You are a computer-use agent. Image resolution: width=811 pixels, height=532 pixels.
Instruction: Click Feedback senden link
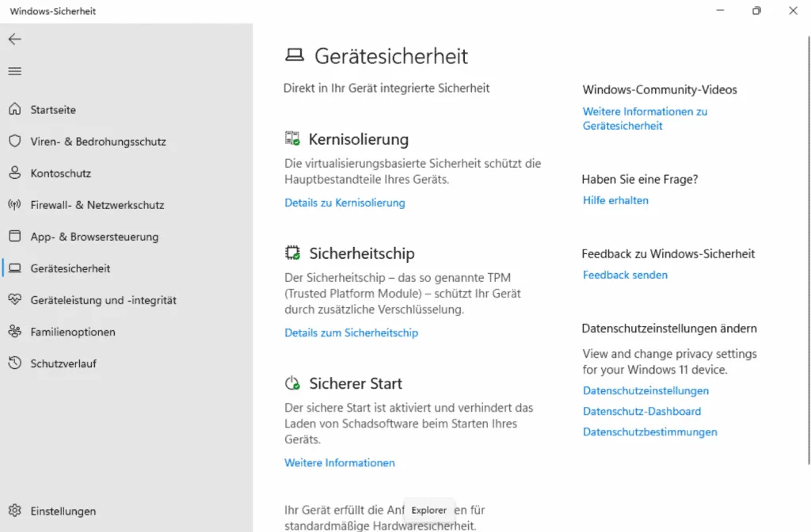pos(625,275)
